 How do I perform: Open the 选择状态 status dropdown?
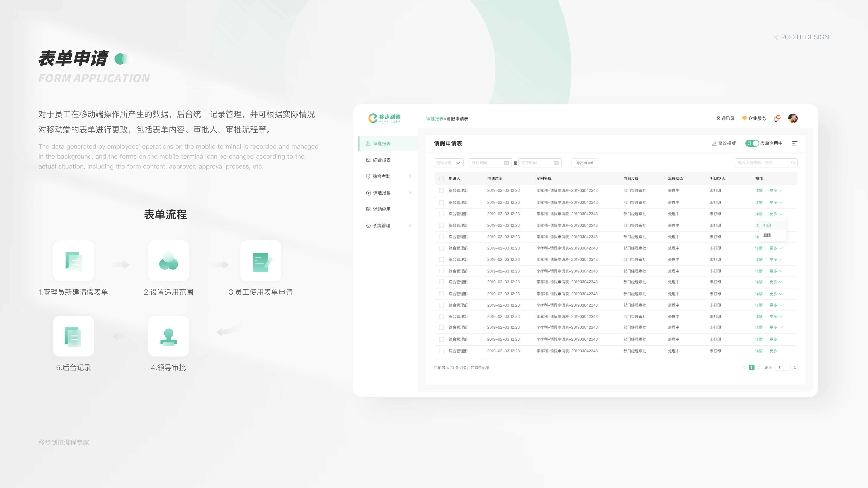448,163
